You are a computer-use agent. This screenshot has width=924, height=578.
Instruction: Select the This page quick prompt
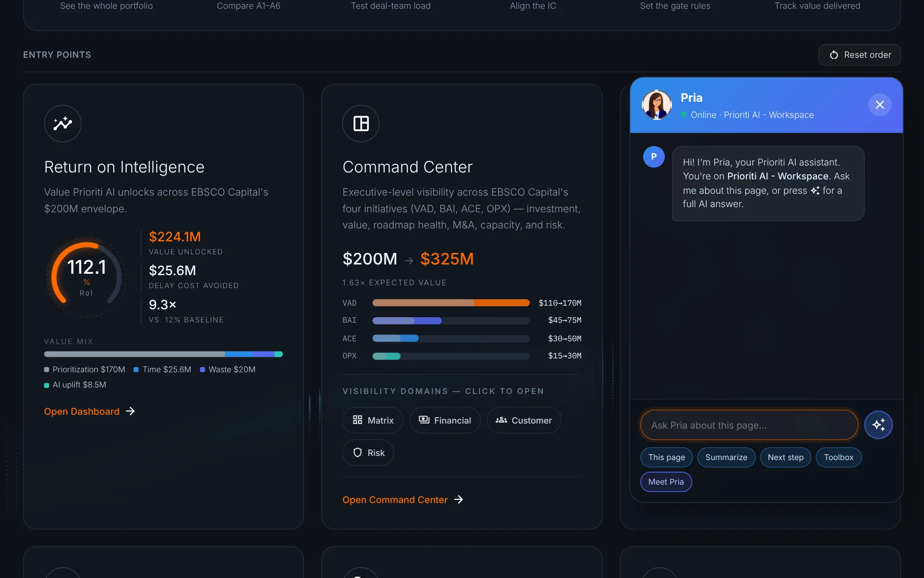[x=666, y=457]
